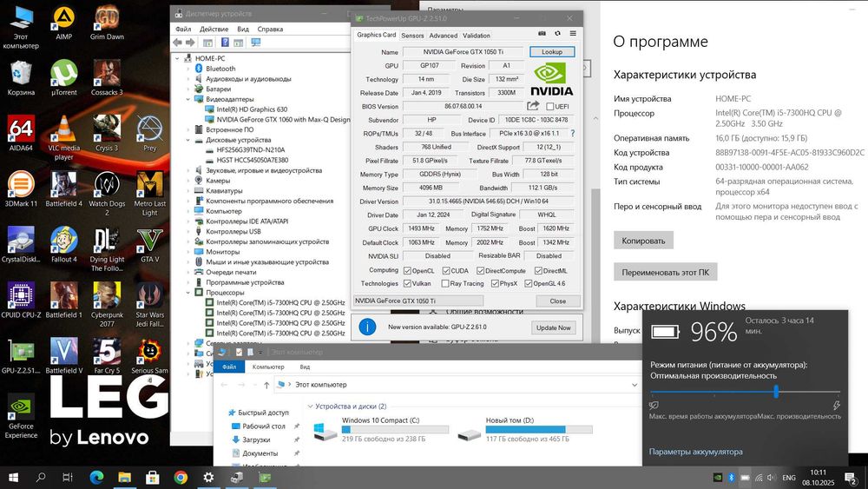Click the Forward arrow in Device Manager toolbar
This screenshot has height=489, width=868.
coord(190,42)
